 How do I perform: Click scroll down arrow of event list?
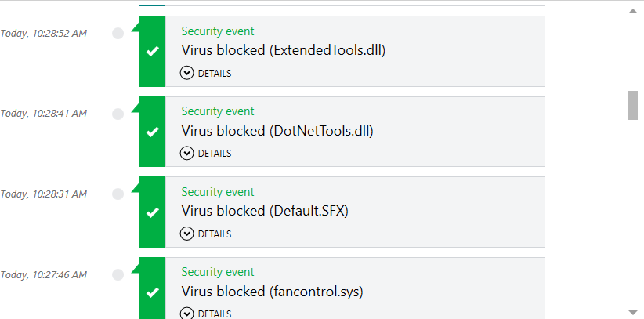[x=633, y=311]
